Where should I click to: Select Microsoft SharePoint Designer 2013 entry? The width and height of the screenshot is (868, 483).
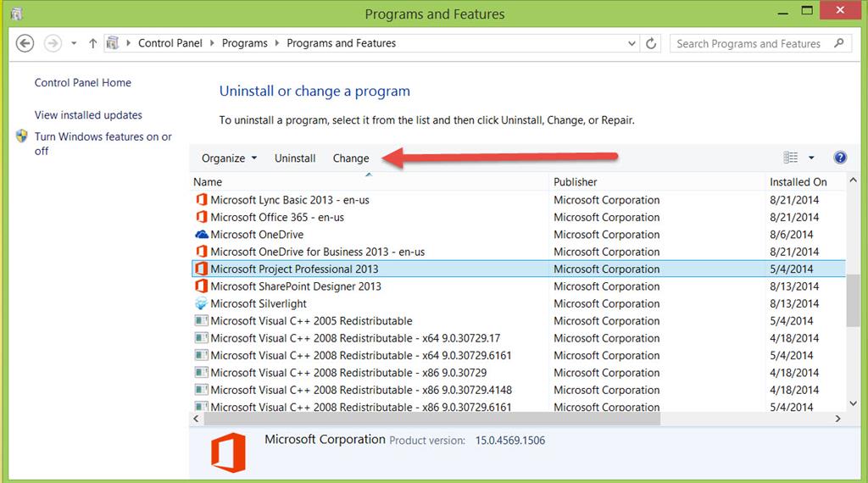296,286
